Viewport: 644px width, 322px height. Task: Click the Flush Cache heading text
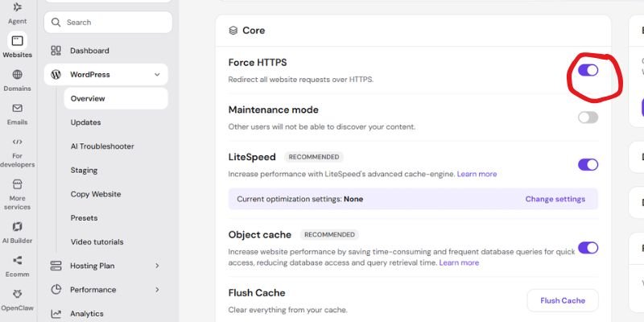(257, 293)
